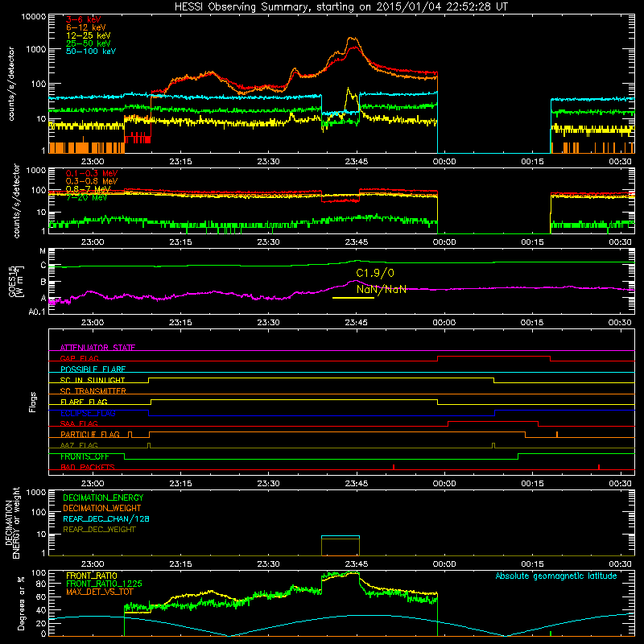Click the ECLIPSE_FLAG label
644x644 pixels.
tap(88, 413)
